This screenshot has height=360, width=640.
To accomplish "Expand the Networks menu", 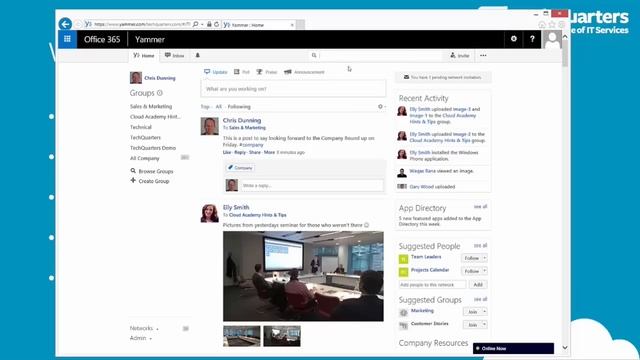I will click(144, 328).
